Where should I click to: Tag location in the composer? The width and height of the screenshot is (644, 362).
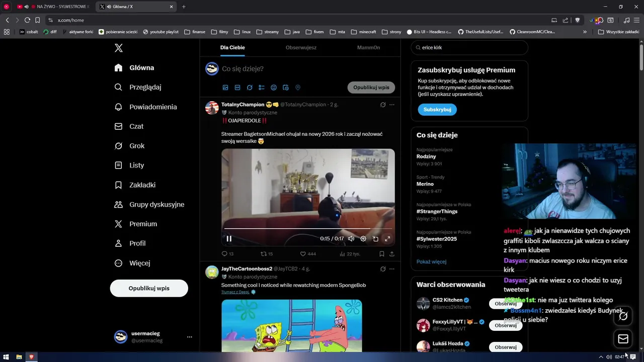pyautogui.click(x=298, y=87)
